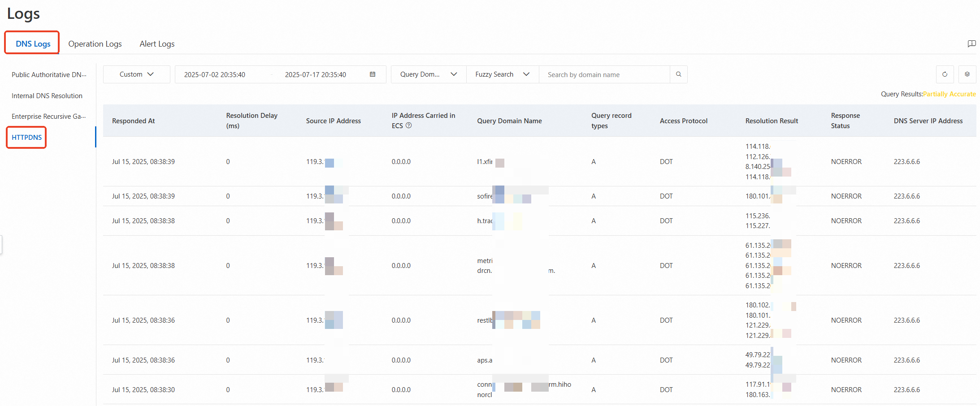
Task: Click the domain cell starting with l1.xfir
Action: click(x=491, y=162)
